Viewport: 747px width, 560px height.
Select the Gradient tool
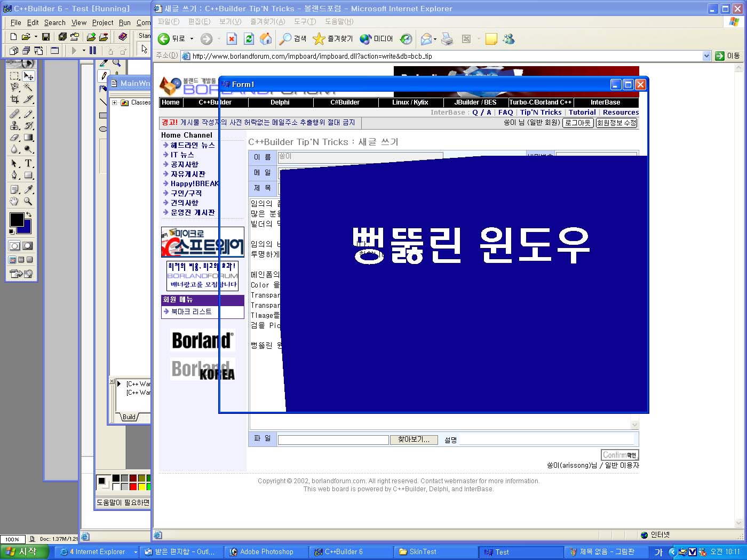coord(28,138)
